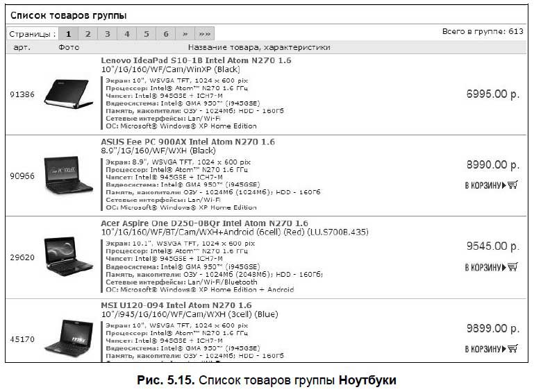
Task: Click Lenovo subtitle '10"/1G/160/WF/Cam/WinXP (Black)'
Action: pyautogui.click(x=171, y=69)
